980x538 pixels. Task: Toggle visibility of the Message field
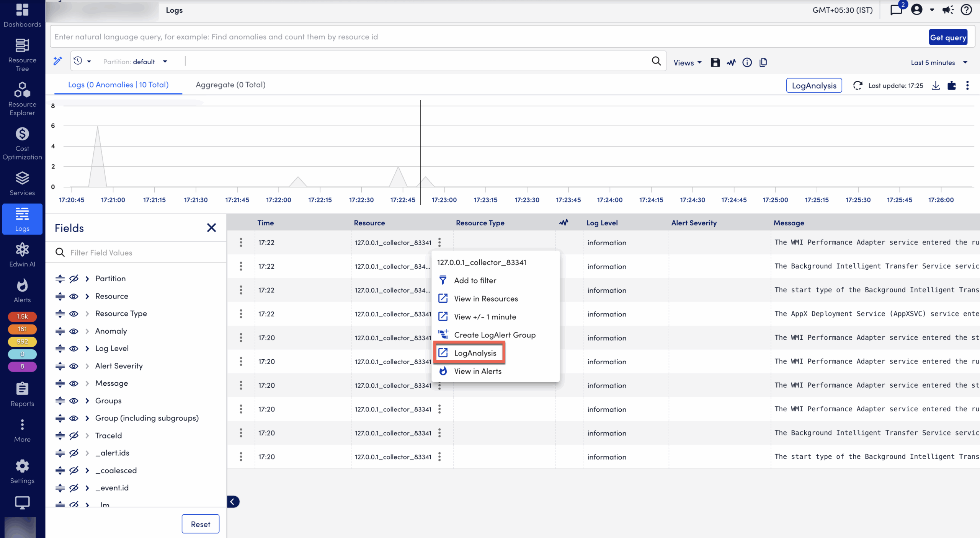pos(73,383)
